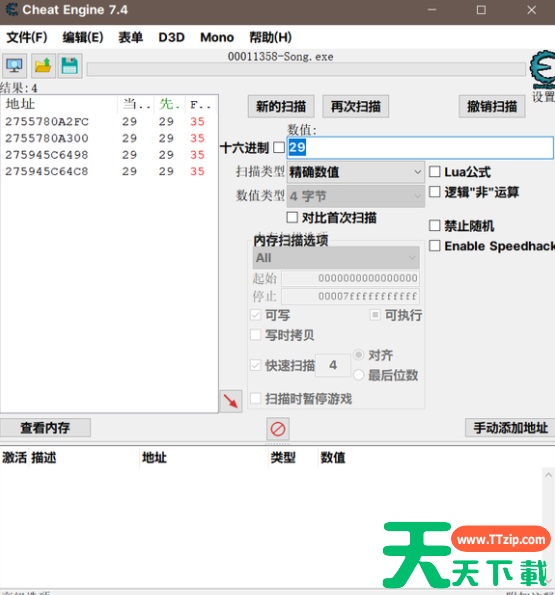Toggle the 逻辑"非"运算 checkbox

(x=434, y=192)
